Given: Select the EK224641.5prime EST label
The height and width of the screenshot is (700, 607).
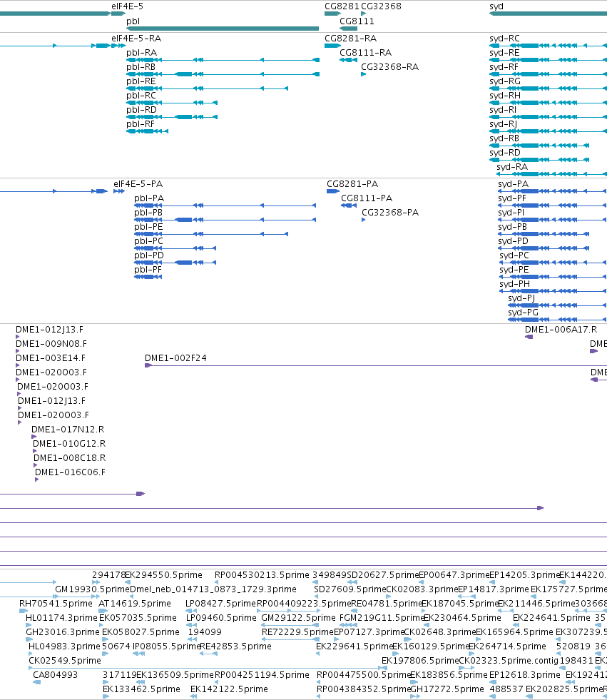Looking at the screenshot, I should click(x=551, y=618).
